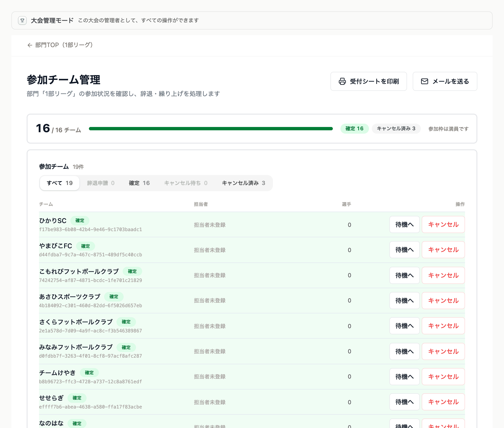Click the player count 0 for やまびこFC
This screenshot has height=428, width=504.
[x=349, y=250]
